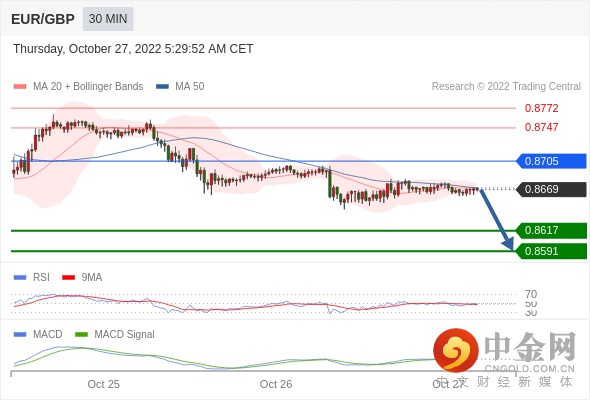Click the green MACD Signal legend swatch
The height and width of the screenshot is (400, 590).
click(x=81, y=334)
